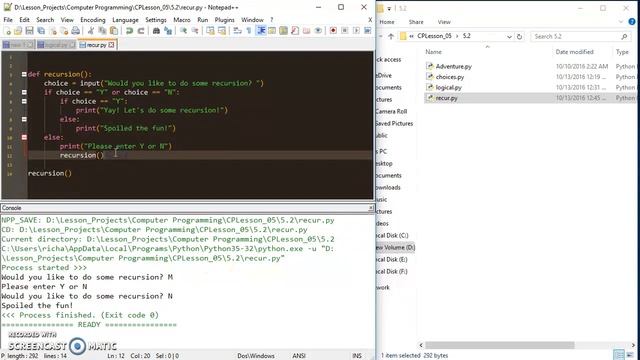The width and height of the screenshot is (640, 360).
Task: Close the recur.py tab
Action: pos(111,45)
